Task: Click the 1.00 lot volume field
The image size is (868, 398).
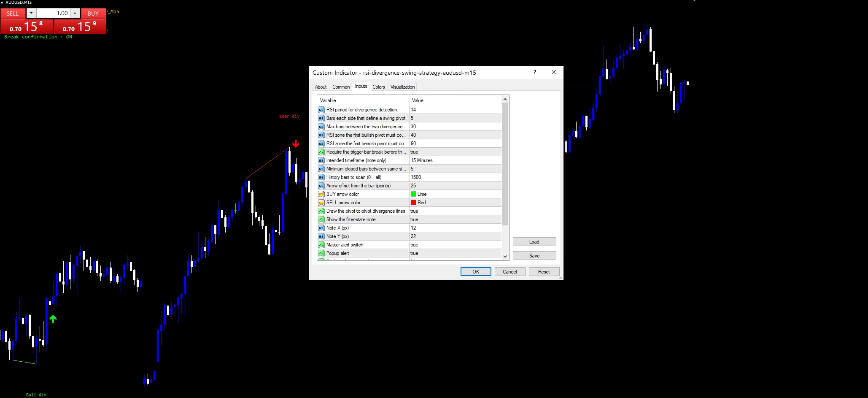Action: point(53,13)
